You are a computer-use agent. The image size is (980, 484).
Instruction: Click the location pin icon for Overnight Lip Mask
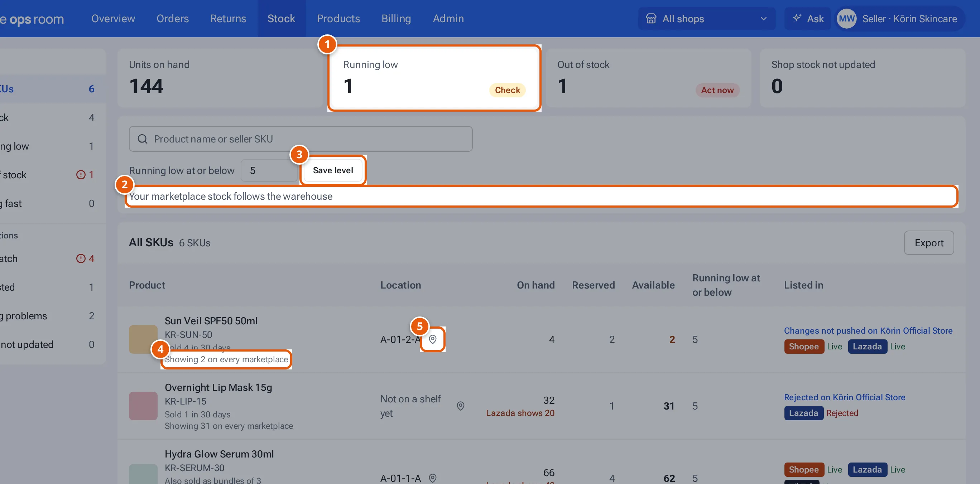tap(460, 406)
